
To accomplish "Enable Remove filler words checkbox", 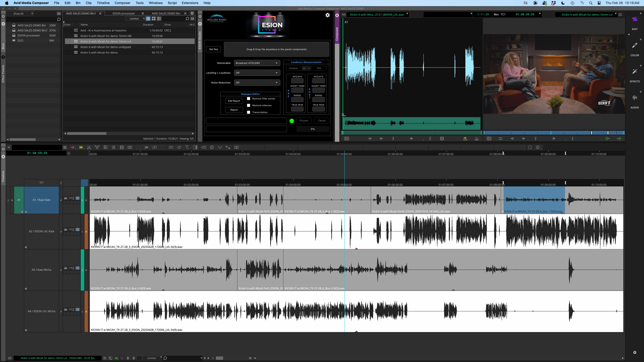I will (249, 99).
